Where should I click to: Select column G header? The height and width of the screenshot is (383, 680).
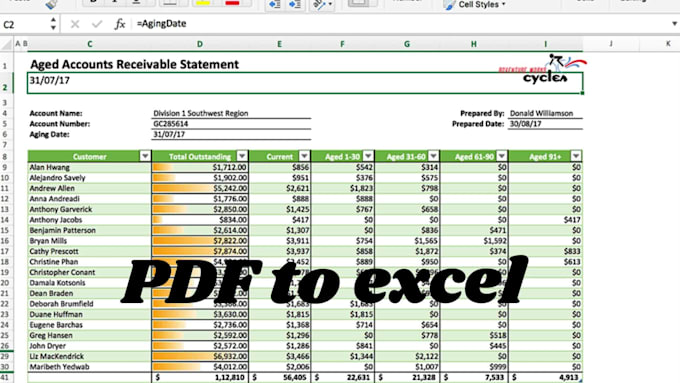tap(407, 44)
